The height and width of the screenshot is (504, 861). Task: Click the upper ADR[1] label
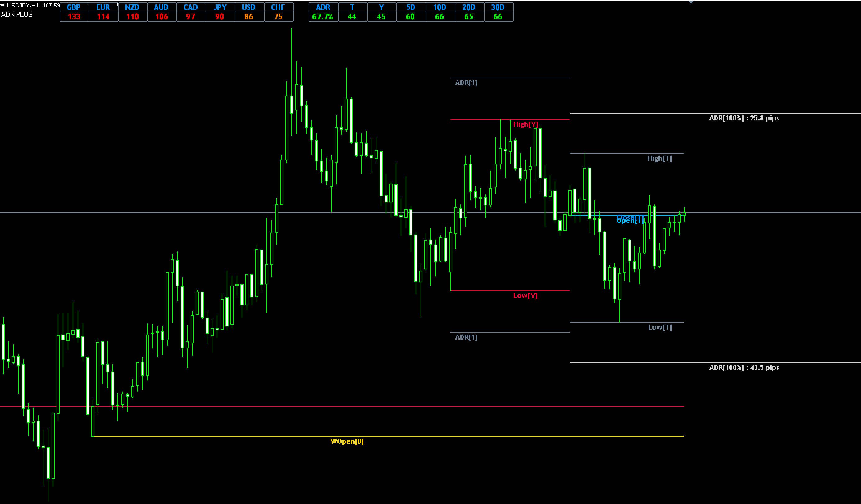[466, 83]
